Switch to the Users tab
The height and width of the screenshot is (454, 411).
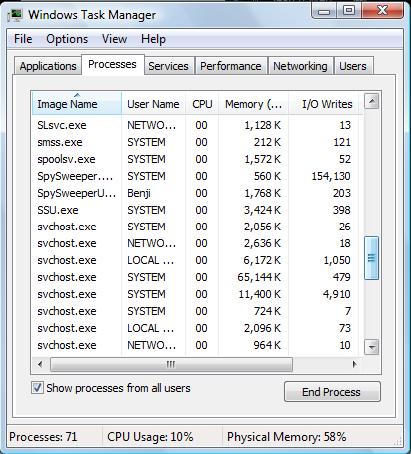(x=353, y=66)
